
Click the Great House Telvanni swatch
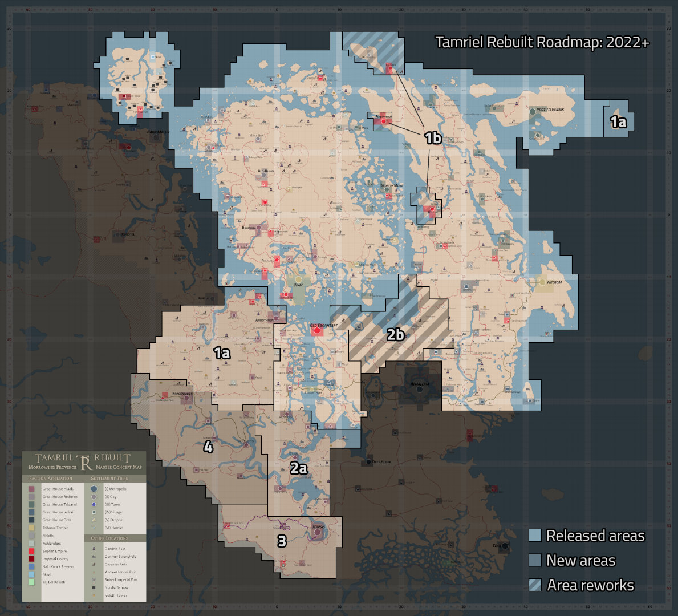[31, 504]
